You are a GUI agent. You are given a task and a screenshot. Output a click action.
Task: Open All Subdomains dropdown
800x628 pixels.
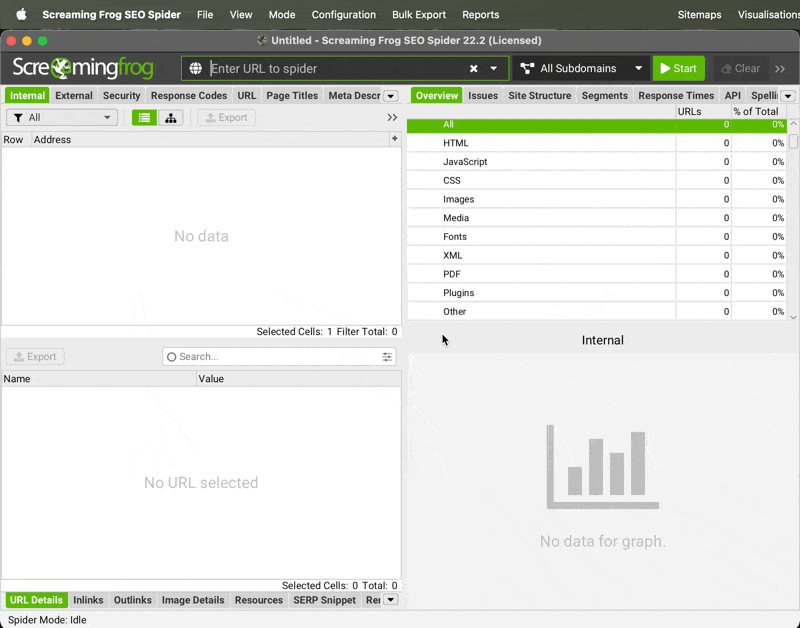580,69
